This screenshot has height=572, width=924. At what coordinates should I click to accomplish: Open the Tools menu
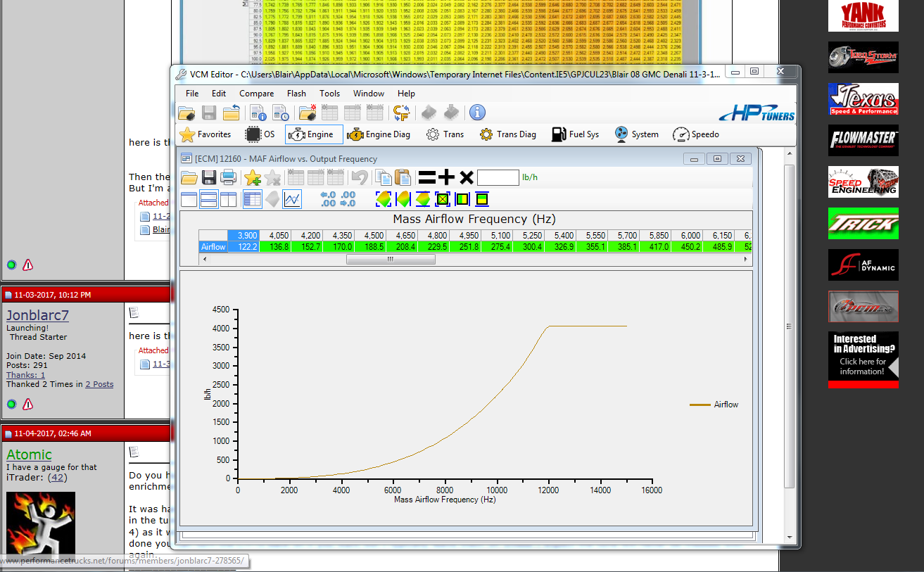329,94
